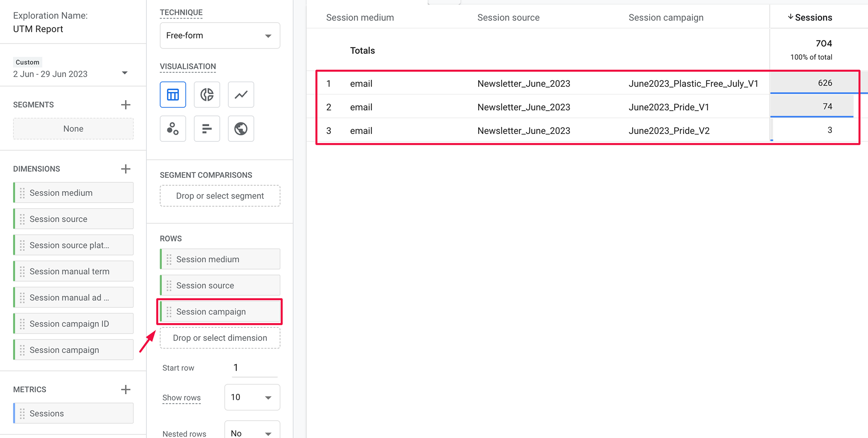
Task: Add a new dimension with plus icon
Action: tap(126, 169)
